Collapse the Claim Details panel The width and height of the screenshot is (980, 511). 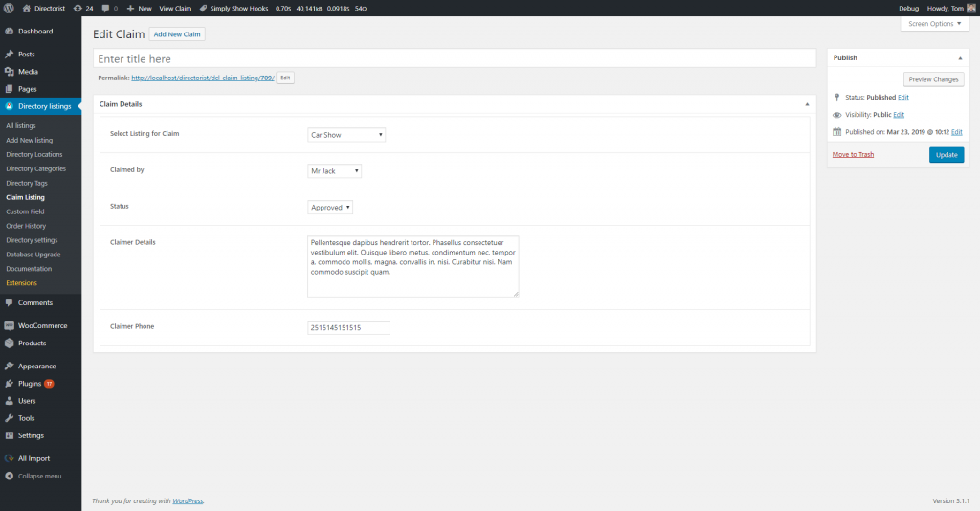click(x=805, y=103)
